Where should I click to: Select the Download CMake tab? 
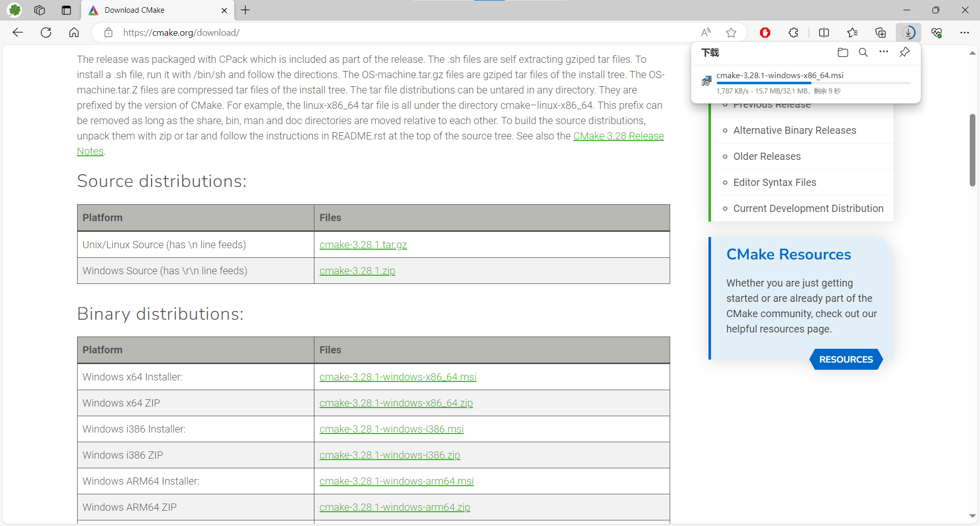click(153, 10)
